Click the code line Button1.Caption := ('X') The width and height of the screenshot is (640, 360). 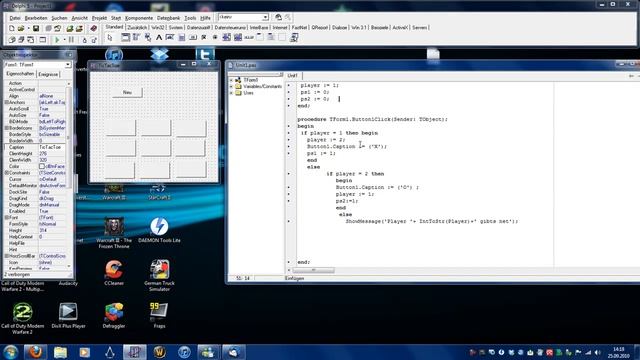pos(347,147)
